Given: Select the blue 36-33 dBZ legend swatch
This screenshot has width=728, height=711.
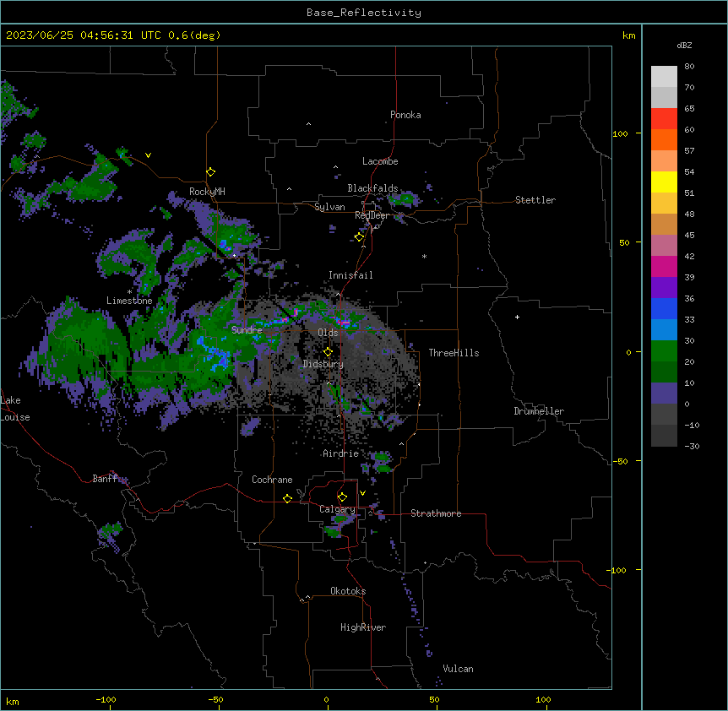Looking at the screenshot, I should [x=664, y=308].
